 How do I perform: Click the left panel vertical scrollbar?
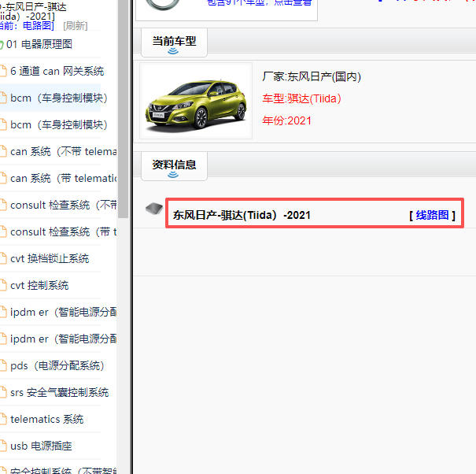pyautogui.click(x=123, y=109)
